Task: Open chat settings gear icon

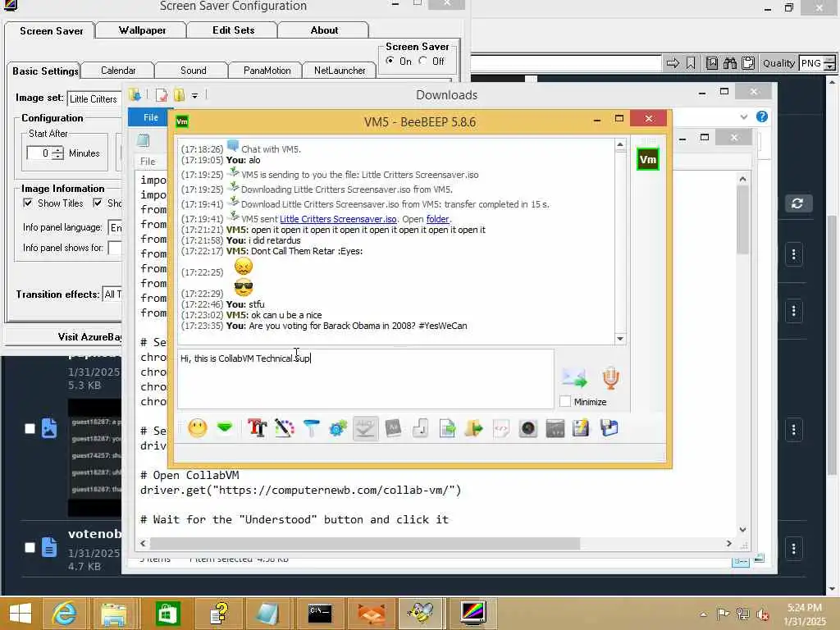Action: tap(338, 428)
